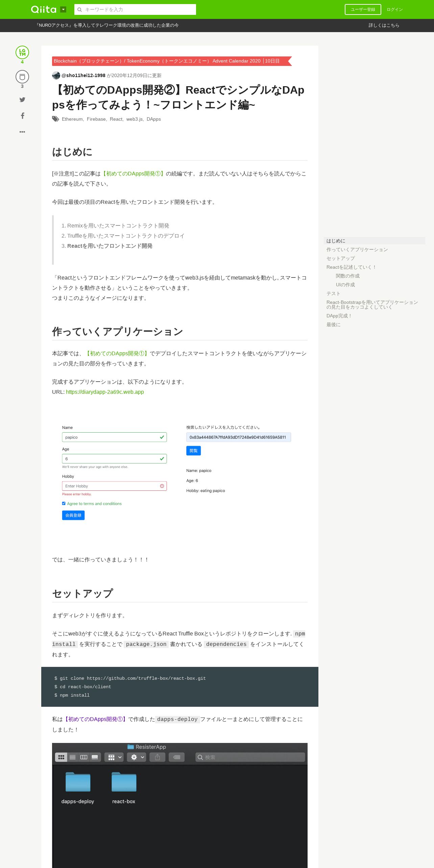Click the Enter Hobby field
The image size is (434, 868).
pyautogui.click(x=114, y=486)
